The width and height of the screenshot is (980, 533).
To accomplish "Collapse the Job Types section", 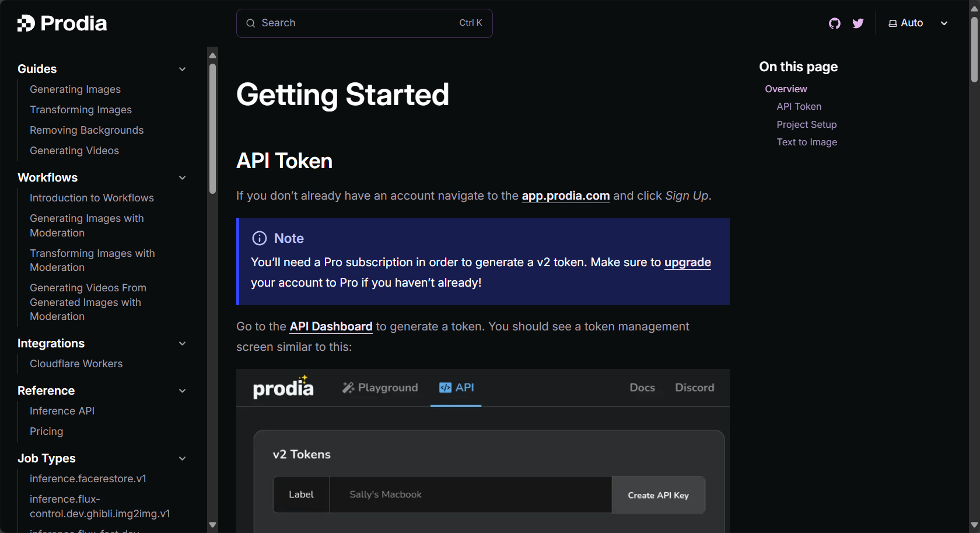I will click(x=182, y=458).
